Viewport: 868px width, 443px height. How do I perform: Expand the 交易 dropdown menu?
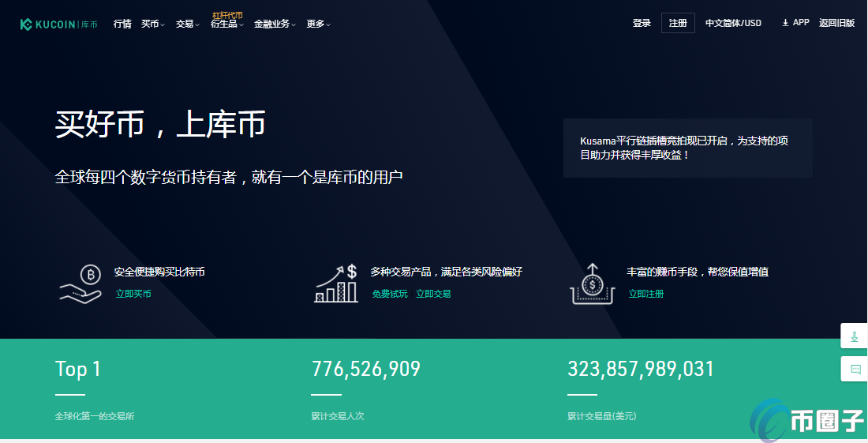click(188, 24)
